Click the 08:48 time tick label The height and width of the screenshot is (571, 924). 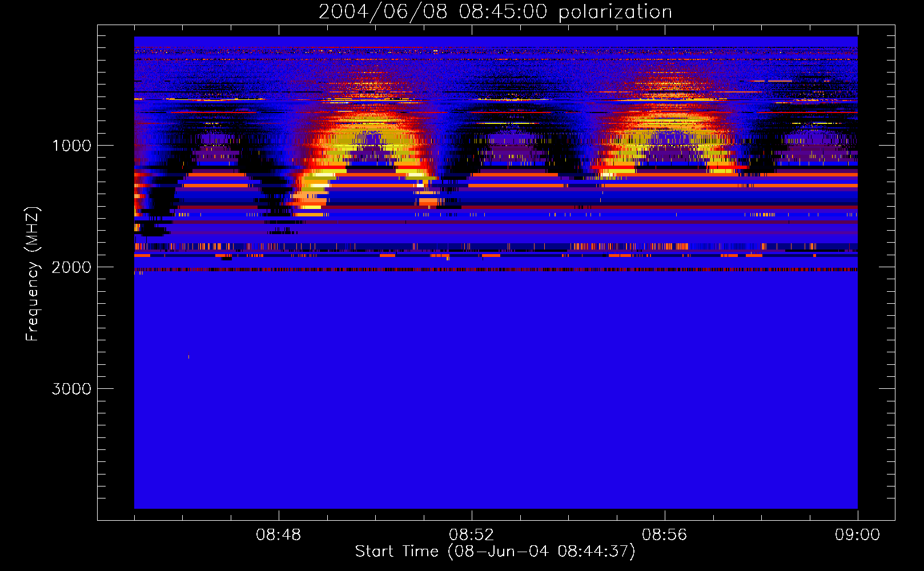(x=278, y=535)
